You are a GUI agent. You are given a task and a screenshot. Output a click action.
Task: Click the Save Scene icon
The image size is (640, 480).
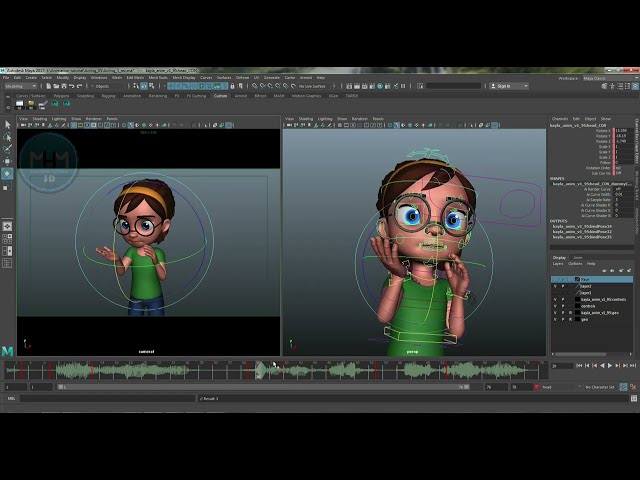(64, 86)
